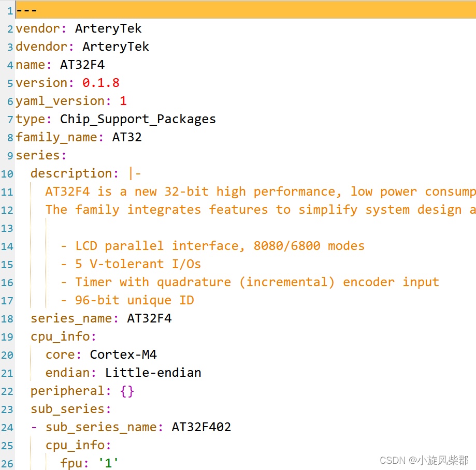476x470 pixels.
Task: Click the document start dashes on line 1
Action: point(27,11)
